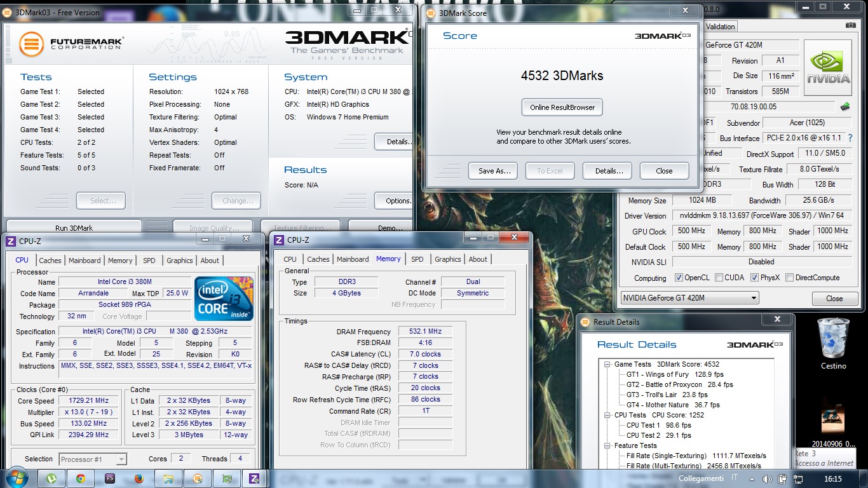Click 3DMark Score window title icon

click(x=431, y=12)
